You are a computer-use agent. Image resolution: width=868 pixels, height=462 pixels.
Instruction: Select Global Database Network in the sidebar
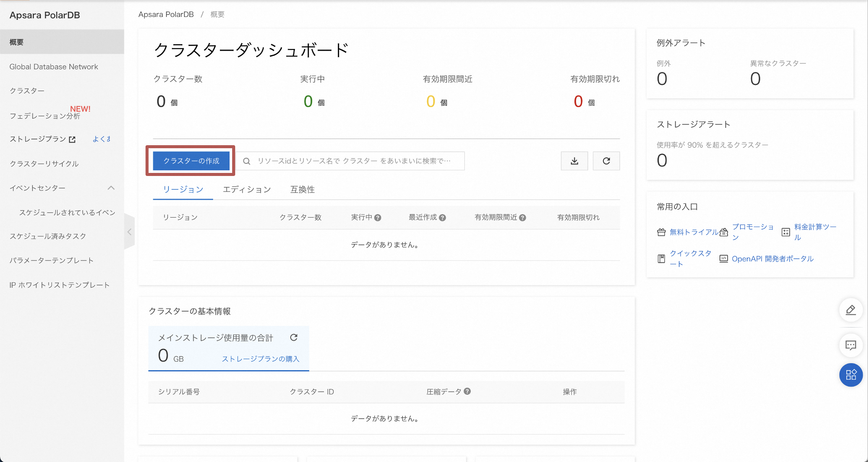click(54, 66)
